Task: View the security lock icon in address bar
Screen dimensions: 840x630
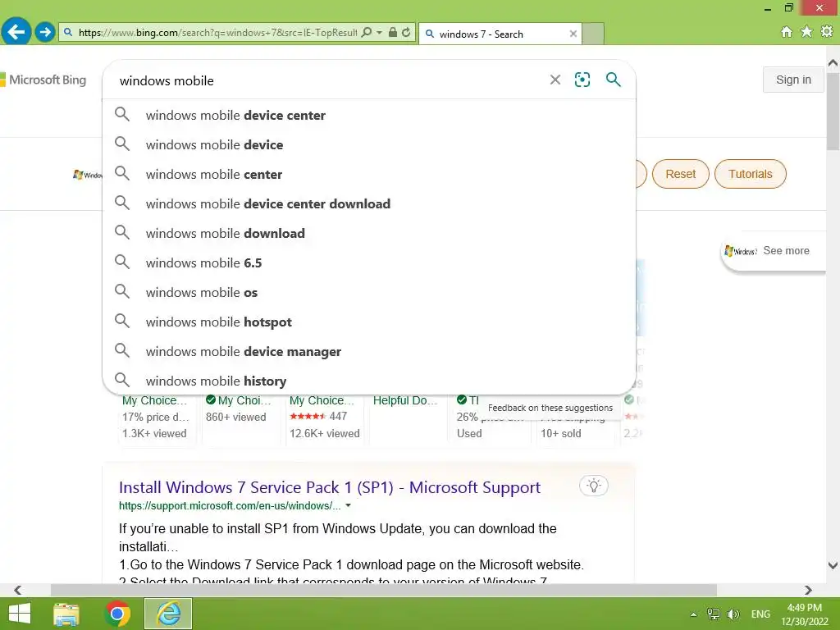Action: pos(393,33)
